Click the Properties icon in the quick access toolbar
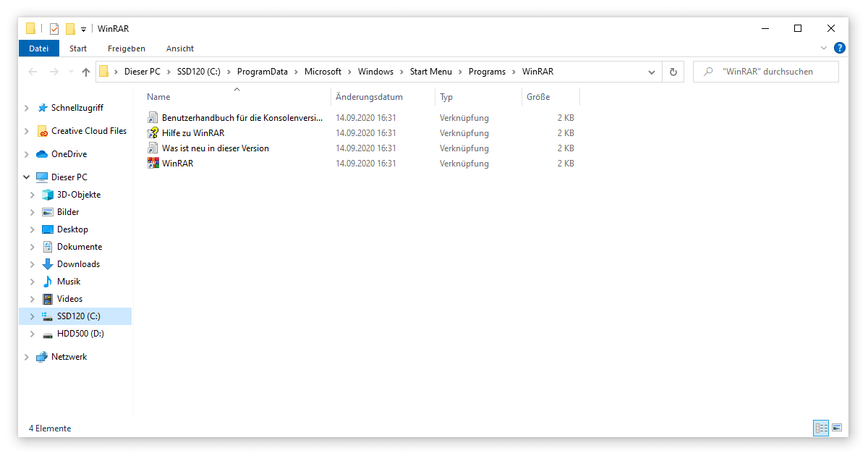This screenshot has width=868, height=456. click(54, 28)
